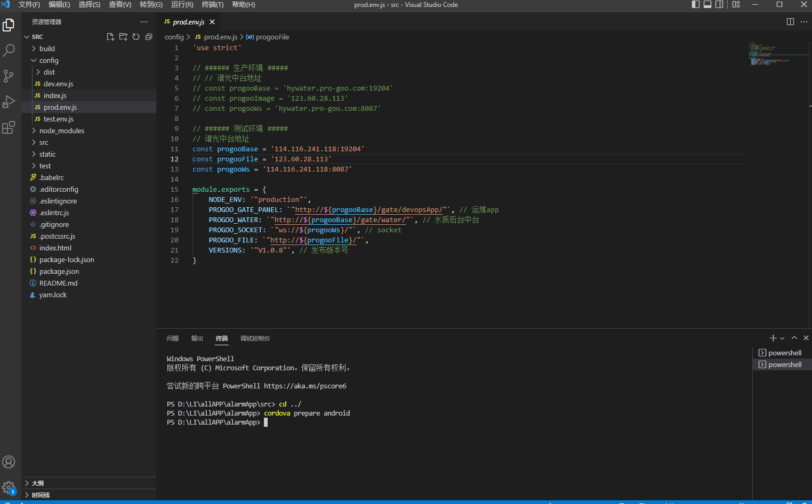Open the Source Control view
Screen dimensions: 812x504
9,76
